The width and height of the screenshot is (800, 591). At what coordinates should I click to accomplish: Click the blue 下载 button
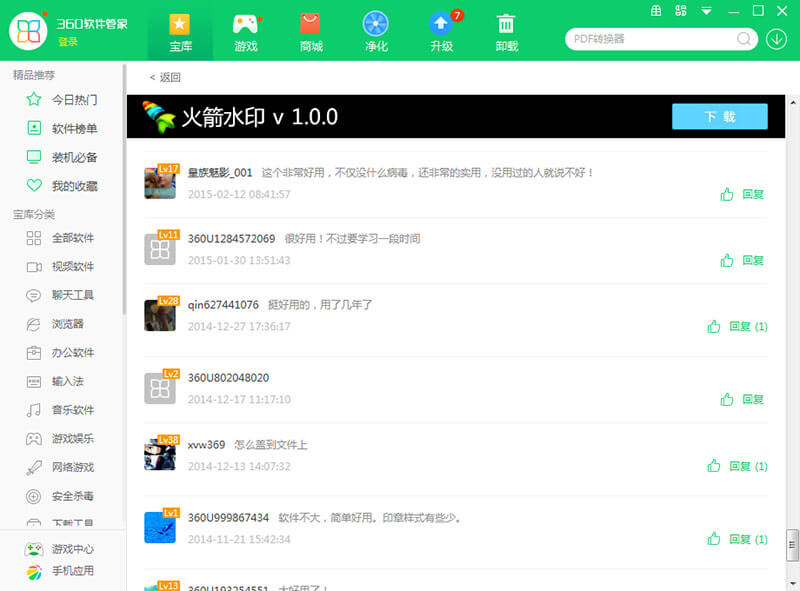(719, 116)
